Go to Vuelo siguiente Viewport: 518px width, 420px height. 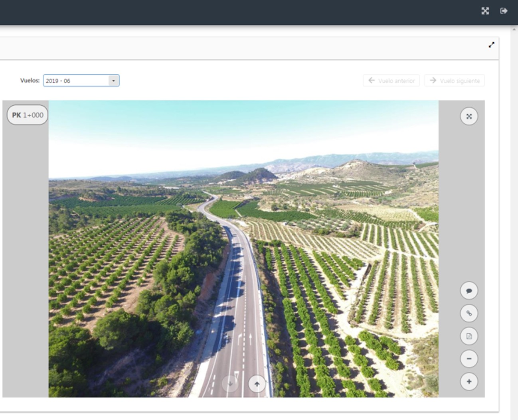tap(455, 81)
